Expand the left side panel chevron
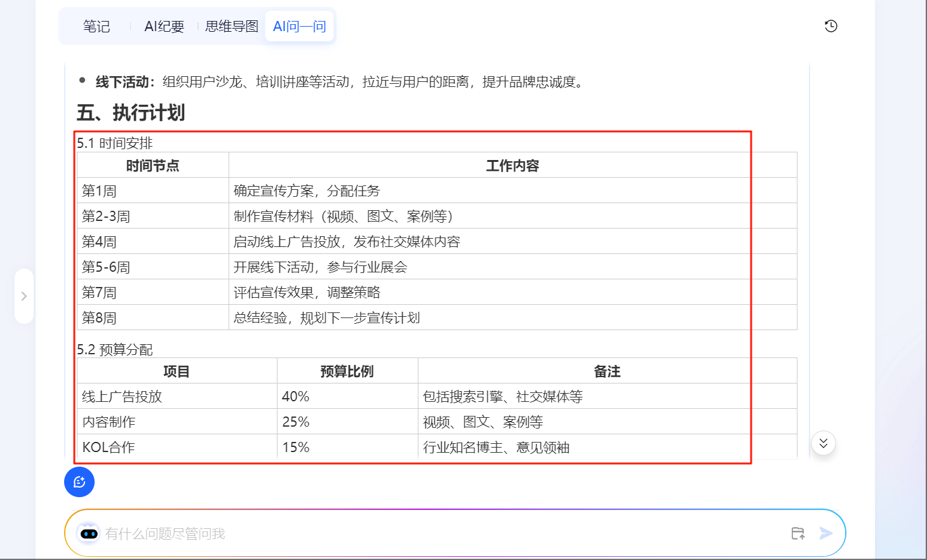The height and width of the screenshot is (560, 927). pyautogui.click(x=24, y=296)
